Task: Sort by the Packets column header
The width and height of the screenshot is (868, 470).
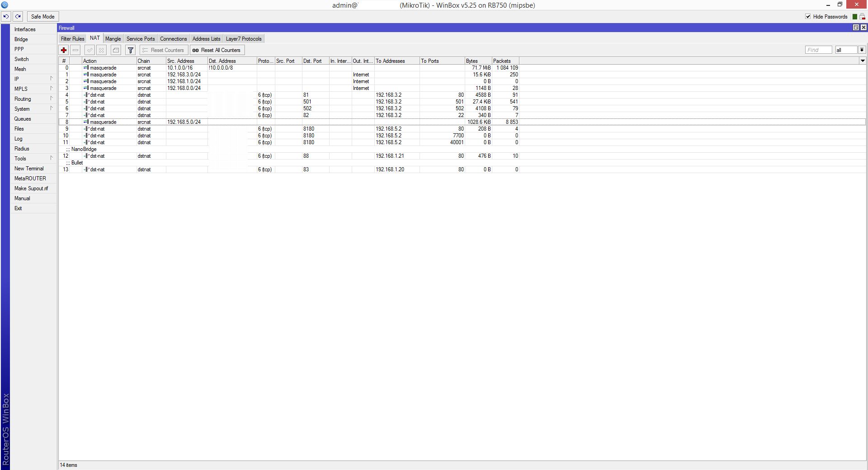Action: pos(505,61)
